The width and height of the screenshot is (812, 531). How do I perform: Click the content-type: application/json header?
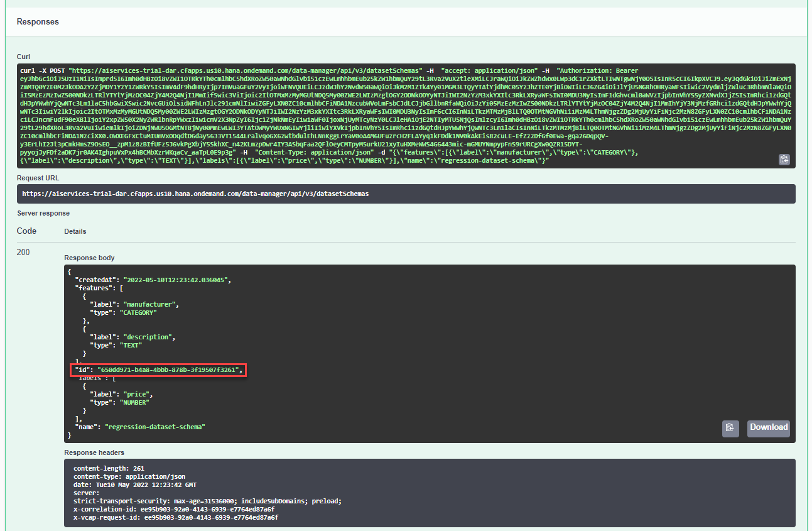(x=129, y=476)
